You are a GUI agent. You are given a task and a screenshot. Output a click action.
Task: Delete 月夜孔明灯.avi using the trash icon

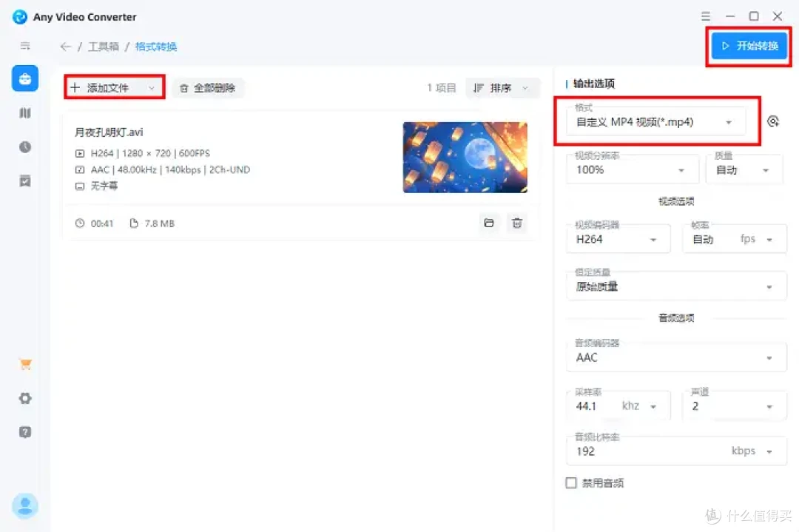pos(516,223)
